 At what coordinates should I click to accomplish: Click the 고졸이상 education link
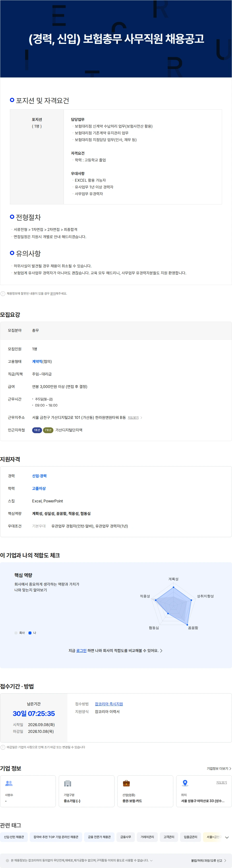[39, 488]
